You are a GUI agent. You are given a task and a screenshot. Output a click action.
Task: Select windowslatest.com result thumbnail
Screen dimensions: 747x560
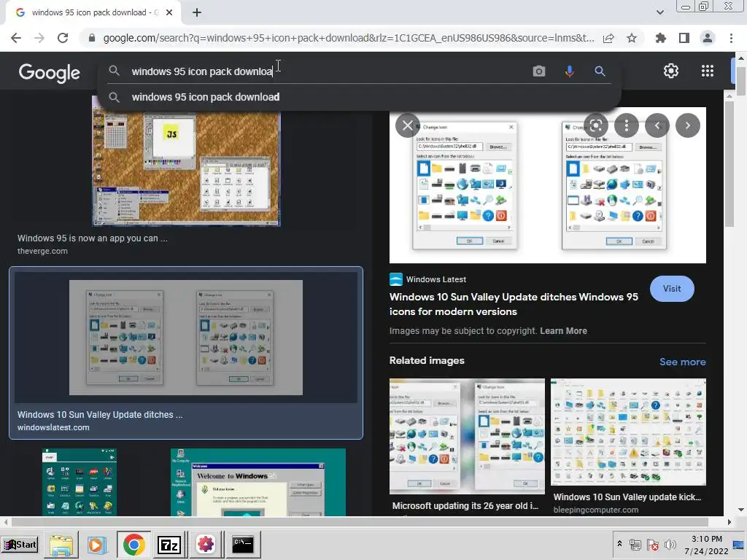pyautogui.click(x=186, y=338)
